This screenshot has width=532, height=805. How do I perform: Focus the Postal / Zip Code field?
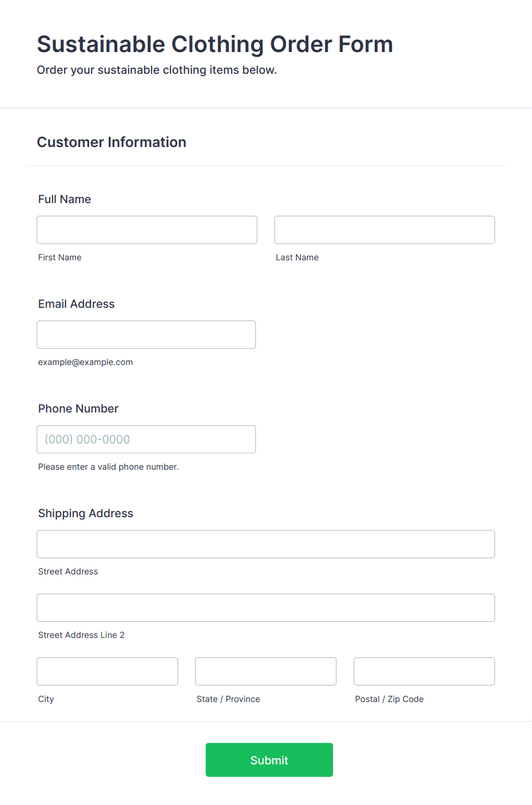point(424,671)
